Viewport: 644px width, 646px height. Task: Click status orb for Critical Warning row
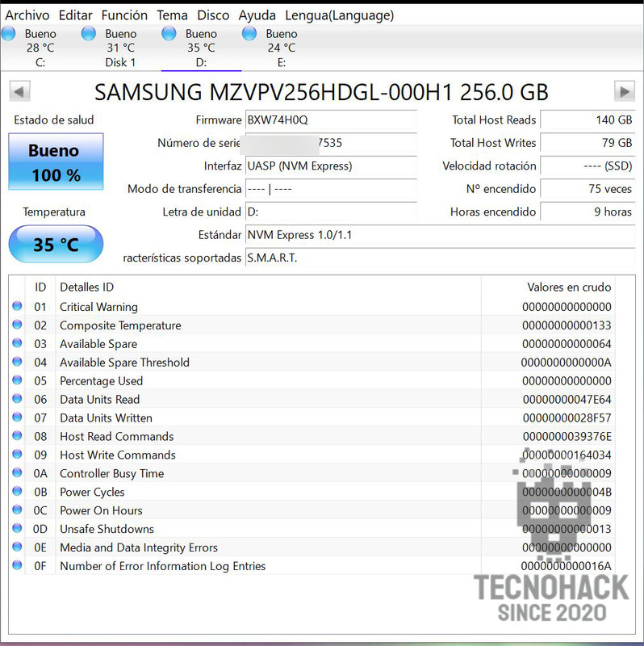(x=17, y=306)
